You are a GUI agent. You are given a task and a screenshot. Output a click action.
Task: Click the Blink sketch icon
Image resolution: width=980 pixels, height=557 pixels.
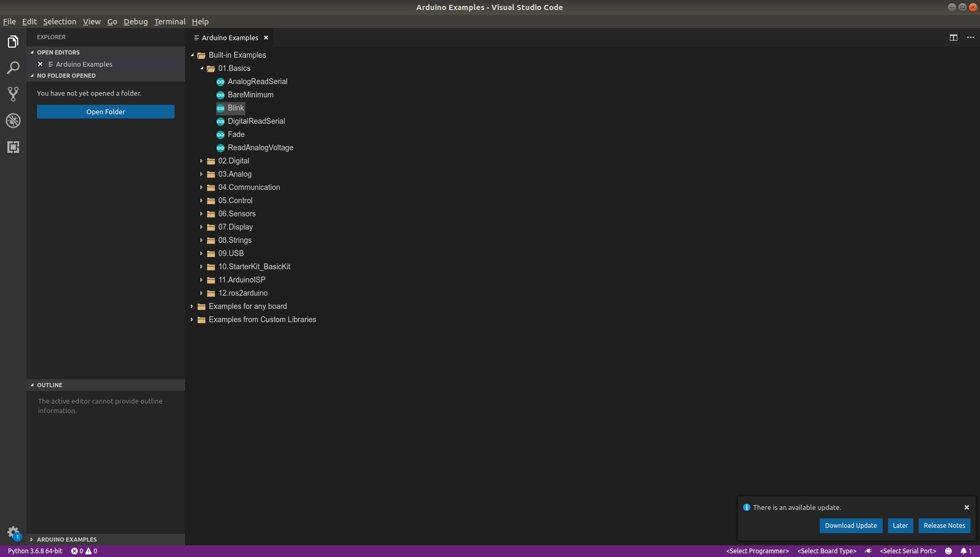click(x=221, y=108)
